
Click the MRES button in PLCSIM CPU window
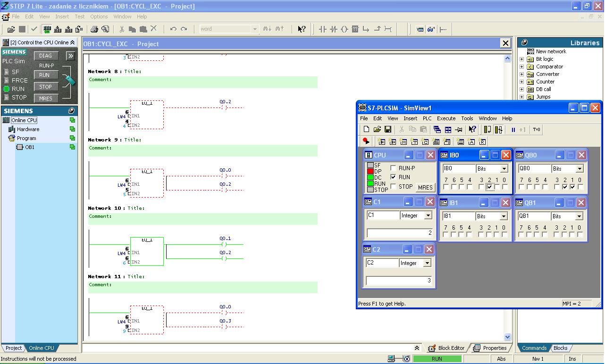[x=425, y=187]
